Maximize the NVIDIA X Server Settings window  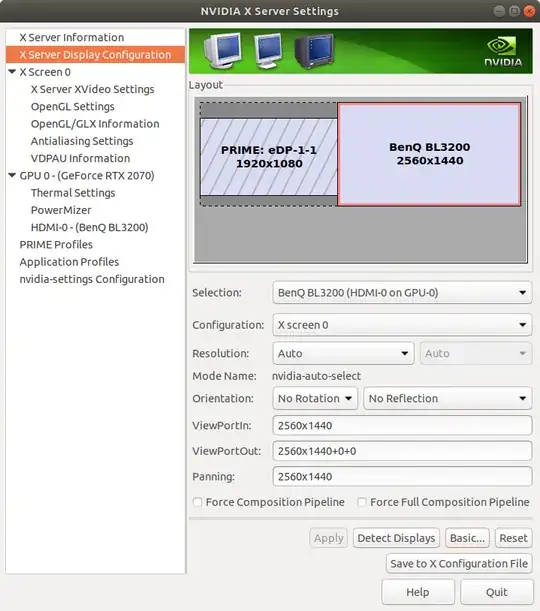pos(514,11)
